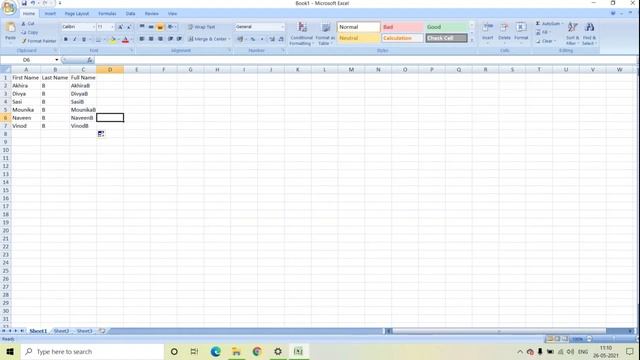Apply Accounting number format

(240, 39)
